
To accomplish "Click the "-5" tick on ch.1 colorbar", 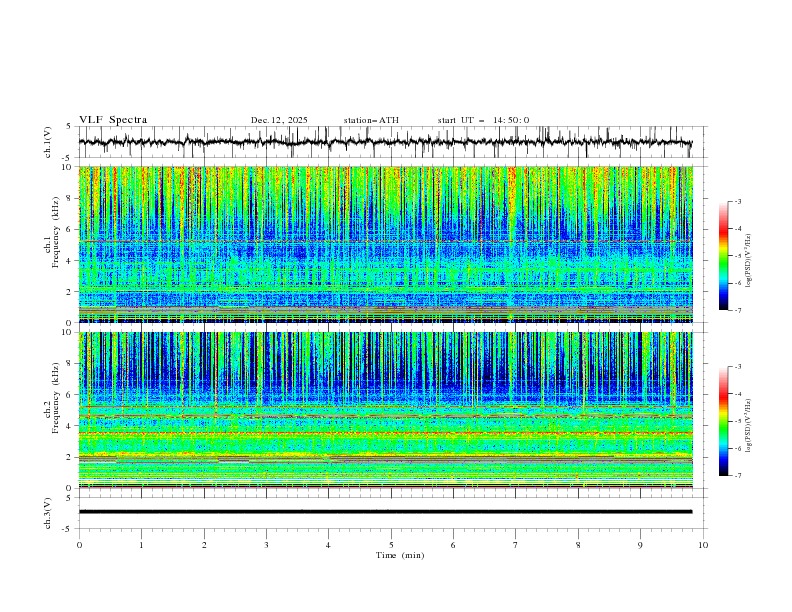I will pyautogui.click(x=737, y=256).
